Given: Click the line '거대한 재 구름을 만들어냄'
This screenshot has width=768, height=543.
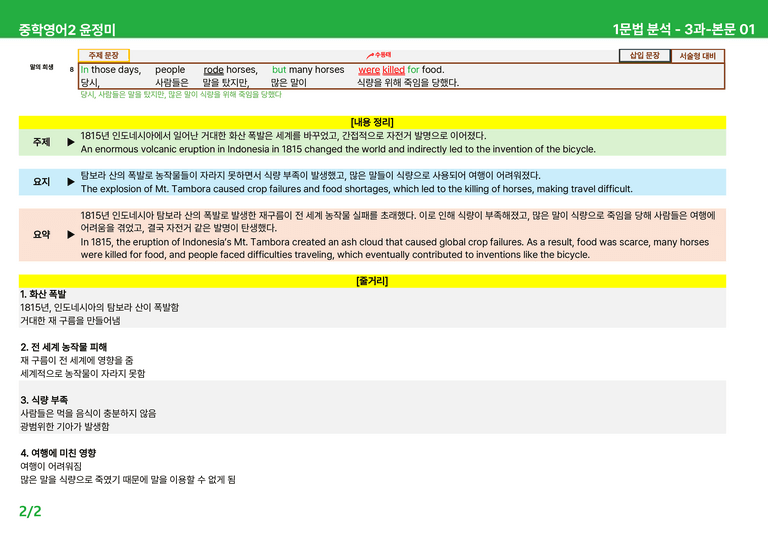Looking at the screenshot, I should click(x=71, y=321).
